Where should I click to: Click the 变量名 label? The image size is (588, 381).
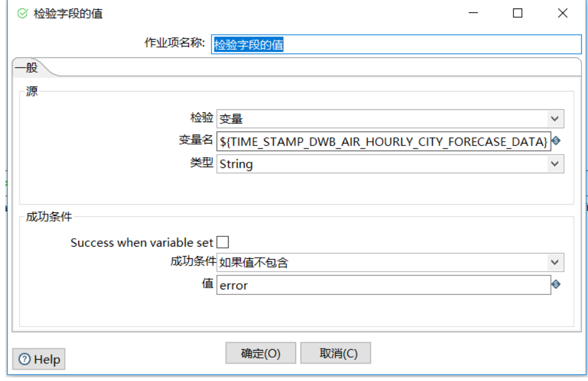tap(196, 140)
